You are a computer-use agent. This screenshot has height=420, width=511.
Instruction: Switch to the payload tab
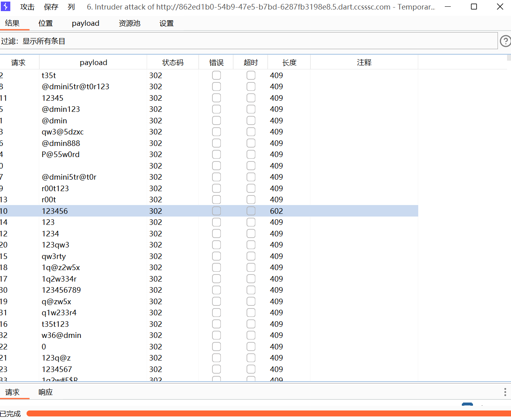(86, 23)
